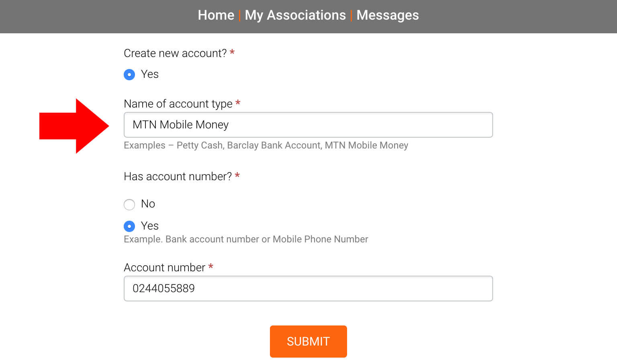Image resolution: width=617 pixels, height=364 pixels.
Task: Click the 'Name of account type' label
Action: [178, 104]
